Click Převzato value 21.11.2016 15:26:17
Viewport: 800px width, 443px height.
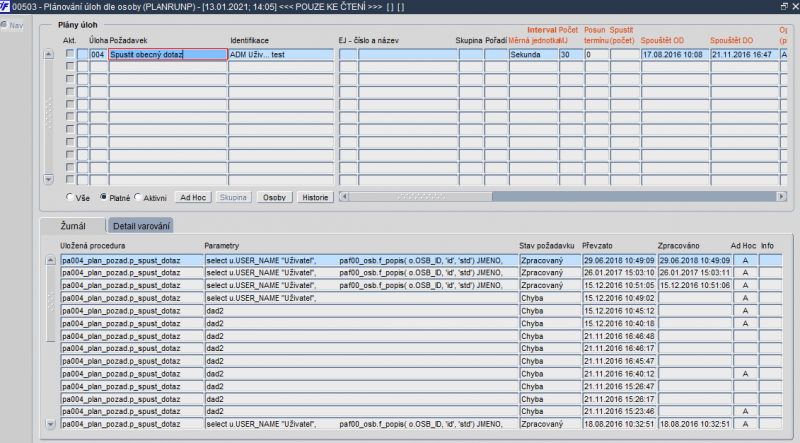click(619, 399)
